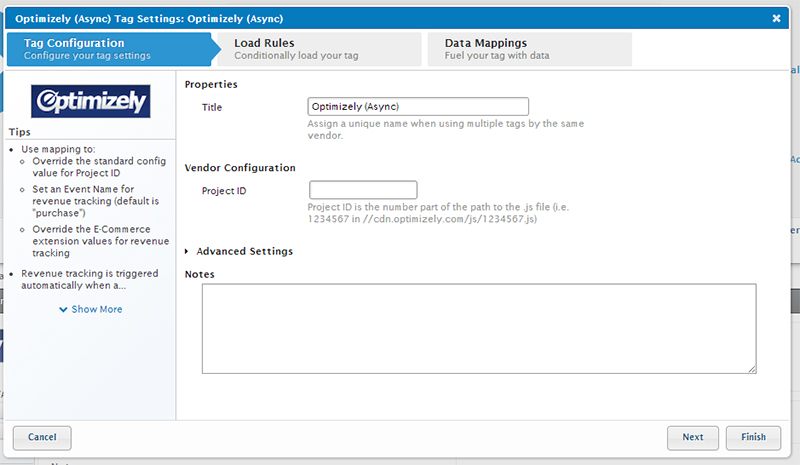Click the Finish button

[753, 437]
